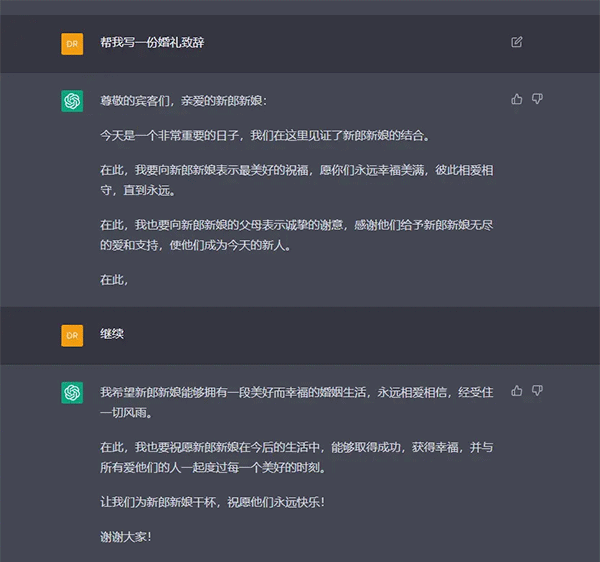Thumbs down the first ChatGPT response
Viewport: 600px width, 562px height.
pos(537,99)
